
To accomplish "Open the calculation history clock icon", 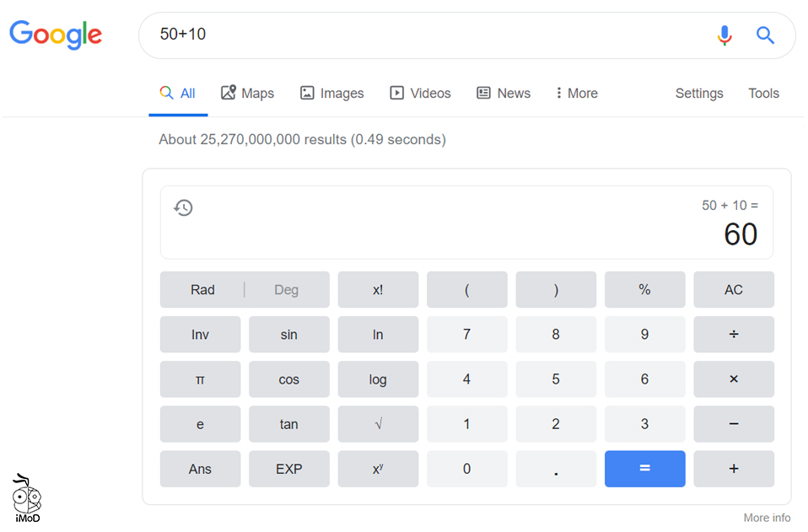I will (x=183, y=207).
